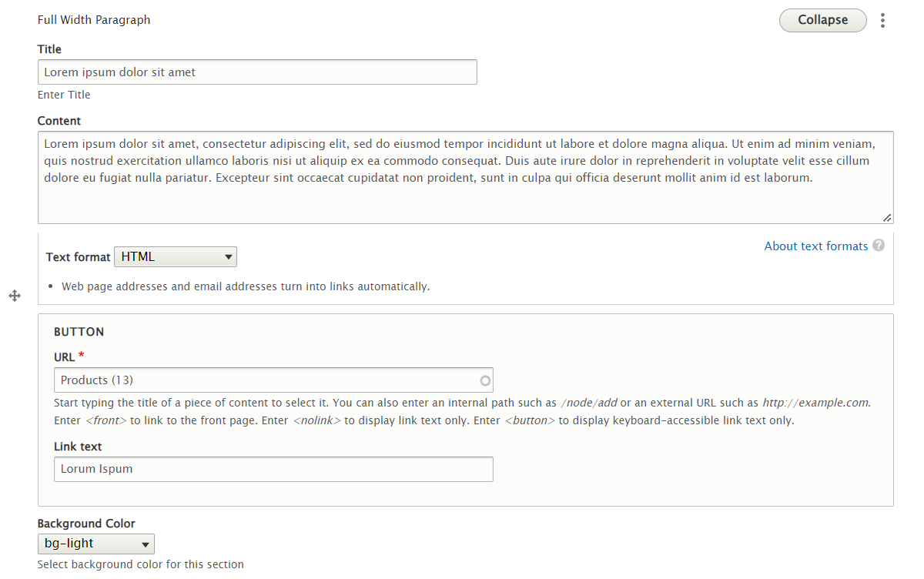Image resolution: width=924 pixels, height=579 pixels.
Task: Click the Content textarea resize grip
Action: tap(887, 218)
